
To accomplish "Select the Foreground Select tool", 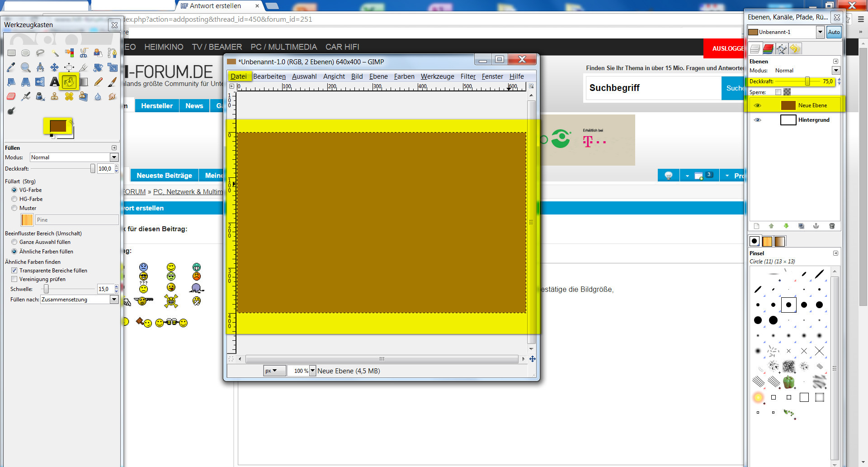I will tap(98, 53).
